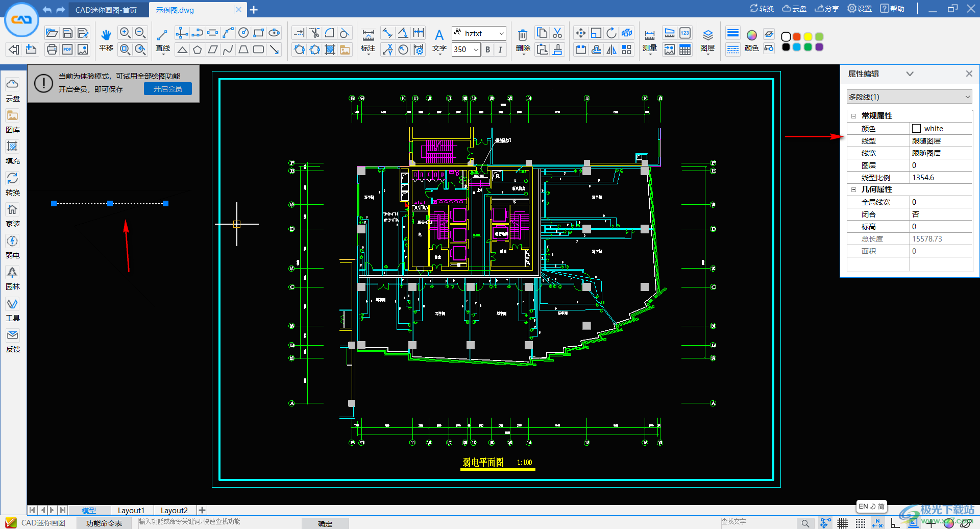Toggle the crosshair status bar icon
The image size is (980, 529).
click(x=930, y=523)
